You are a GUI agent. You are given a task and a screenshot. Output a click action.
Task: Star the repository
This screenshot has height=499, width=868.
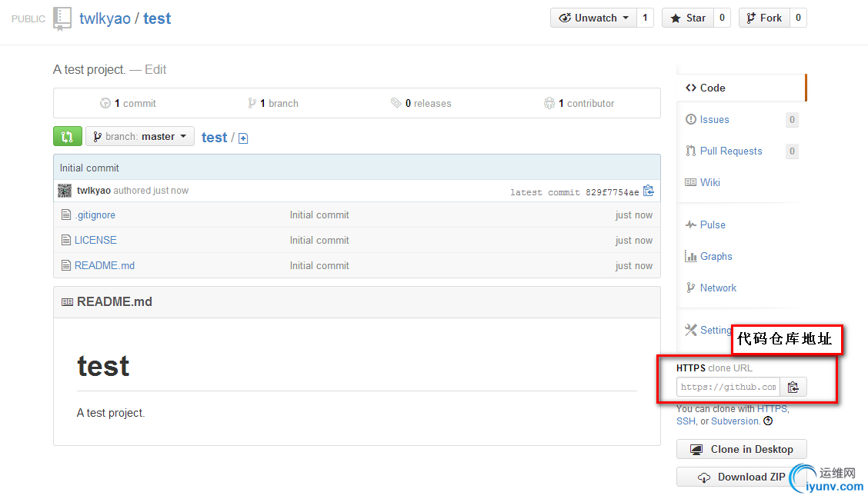[688, 18]
